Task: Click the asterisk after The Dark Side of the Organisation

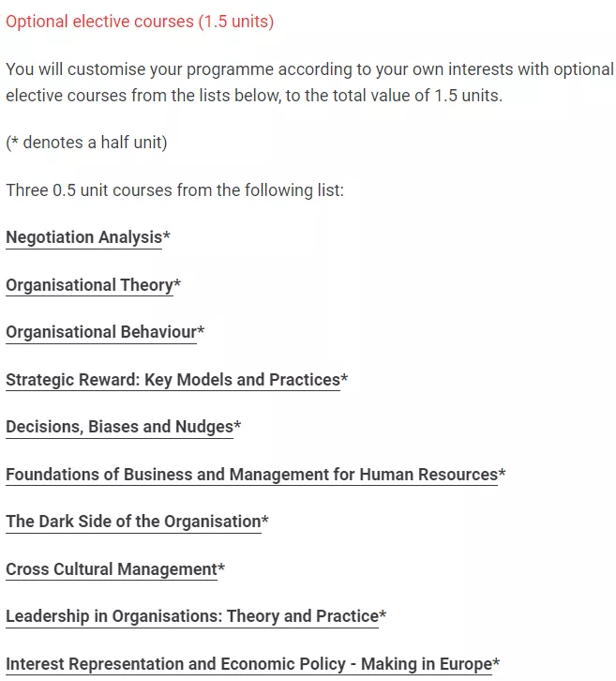Action: click(265, 521)
